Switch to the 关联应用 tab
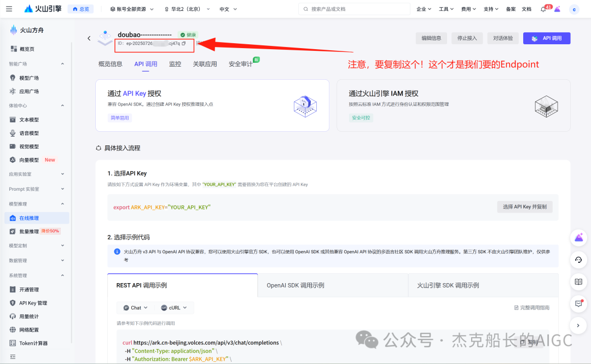 pyautogui.click(x=205, y=64)
